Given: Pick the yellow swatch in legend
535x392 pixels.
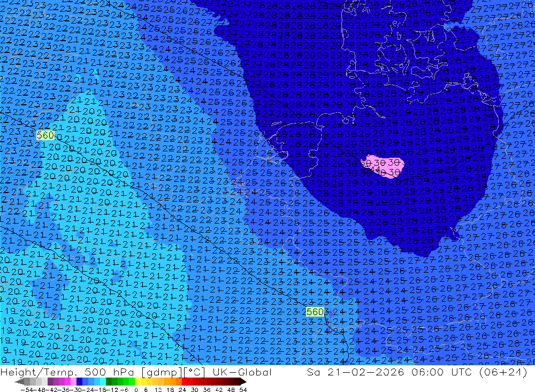Looking at the screenshot, I should pos(138,382).
